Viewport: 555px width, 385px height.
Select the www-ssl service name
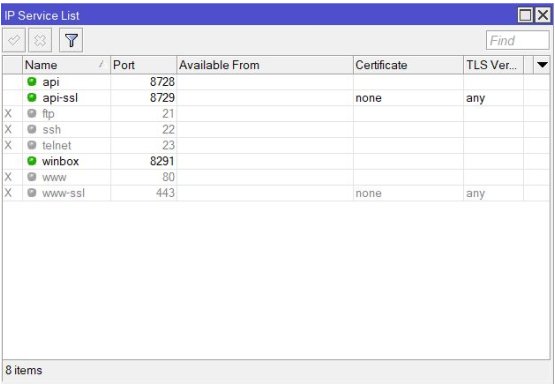point(63,193)
